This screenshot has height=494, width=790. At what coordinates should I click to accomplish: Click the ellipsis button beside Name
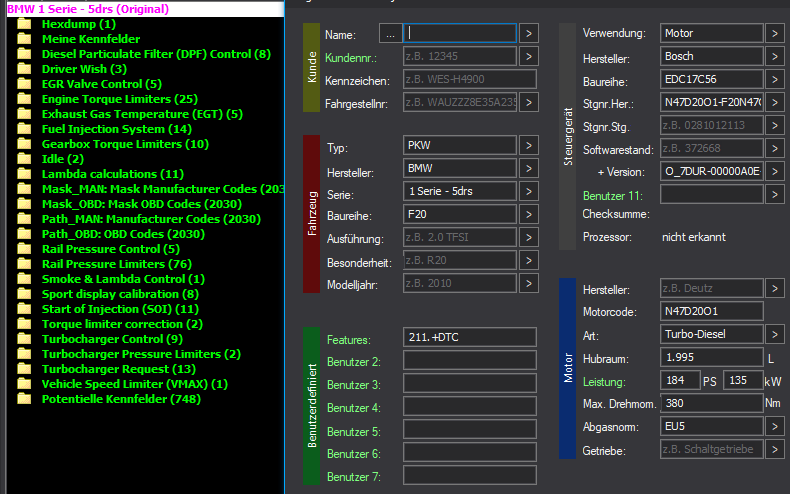390,34
